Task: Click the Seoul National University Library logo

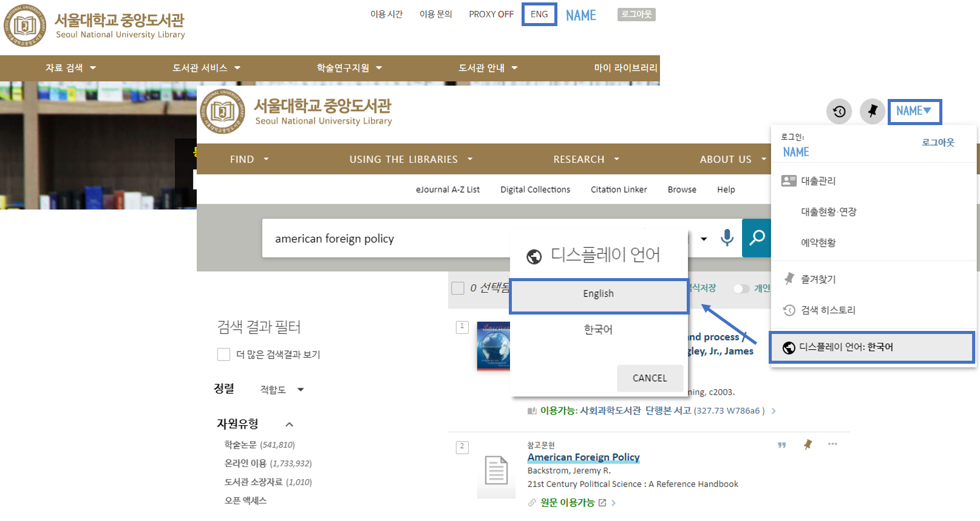Action: [296, 112]
